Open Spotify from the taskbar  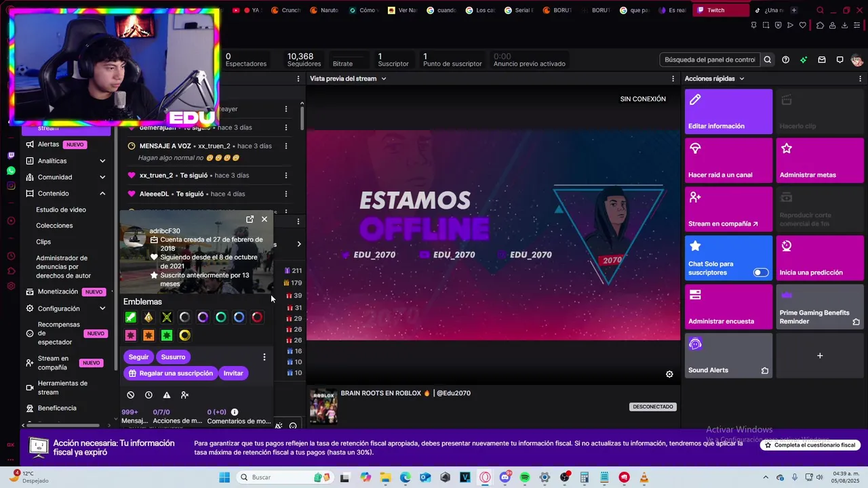[524, 477]
